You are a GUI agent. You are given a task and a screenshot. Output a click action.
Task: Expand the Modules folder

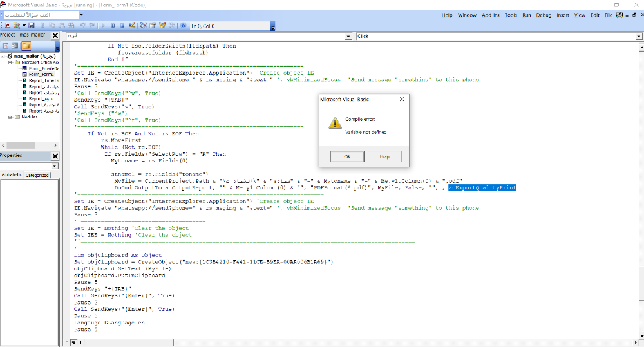(x=10, y=117)
